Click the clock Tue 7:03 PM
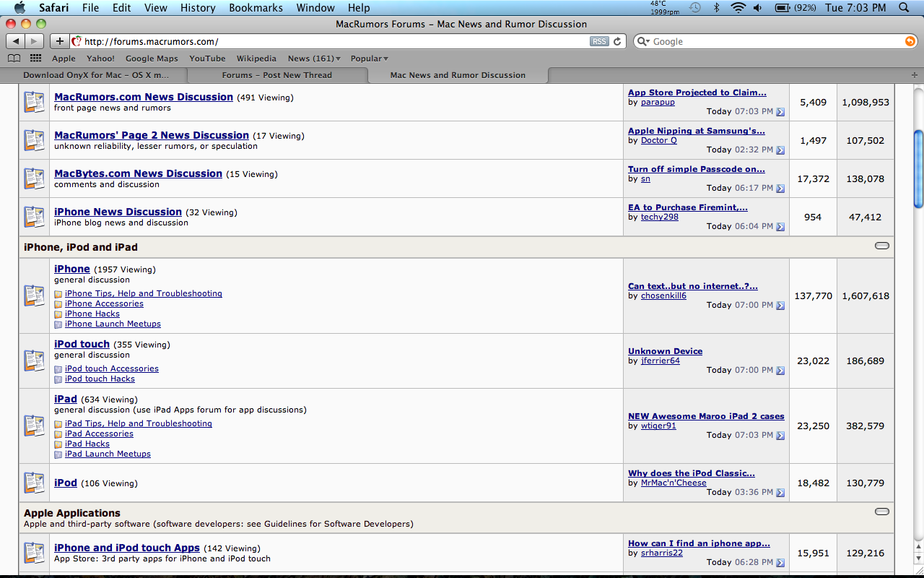 tap(855, 8)
